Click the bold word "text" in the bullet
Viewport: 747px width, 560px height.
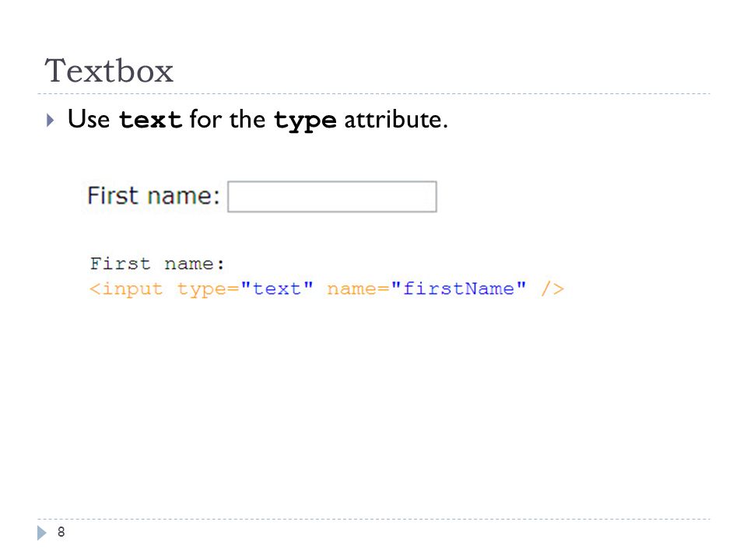click(150, 119)
